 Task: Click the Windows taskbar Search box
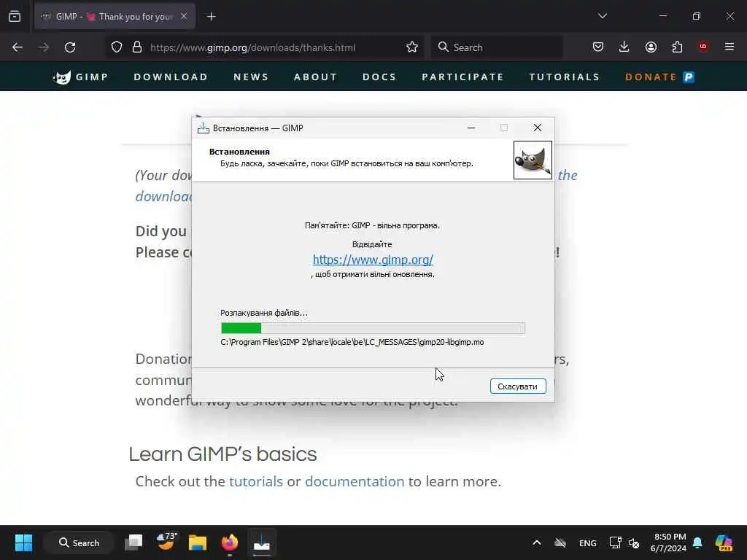tap(79, 542)
